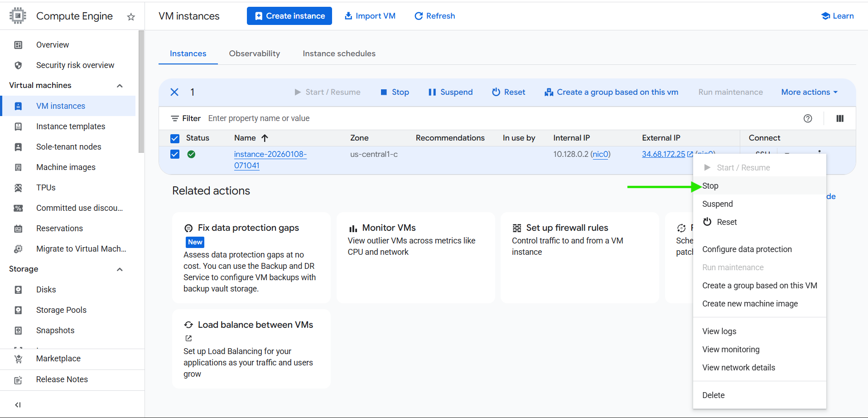The width and height of the screenshot is (868, 418).
Task: Click the Create instance button
Action: tap(289, 16)
